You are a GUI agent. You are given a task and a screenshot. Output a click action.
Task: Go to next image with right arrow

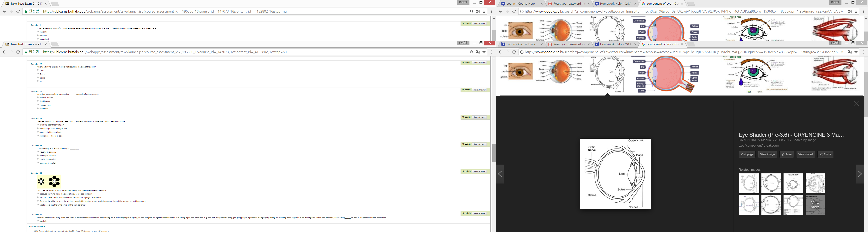(860, 174)
